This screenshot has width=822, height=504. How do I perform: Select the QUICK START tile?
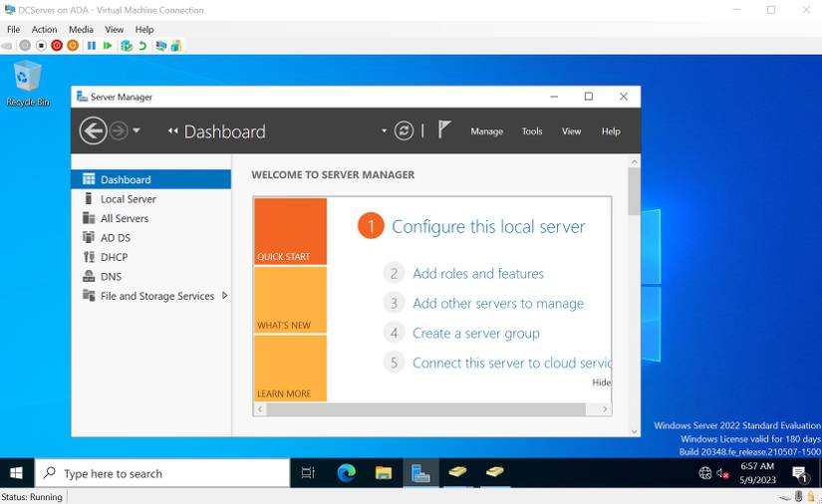[290, 231]
